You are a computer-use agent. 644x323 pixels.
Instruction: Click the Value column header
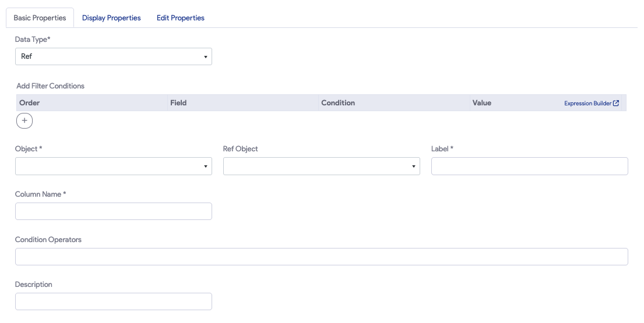[482, 103]
